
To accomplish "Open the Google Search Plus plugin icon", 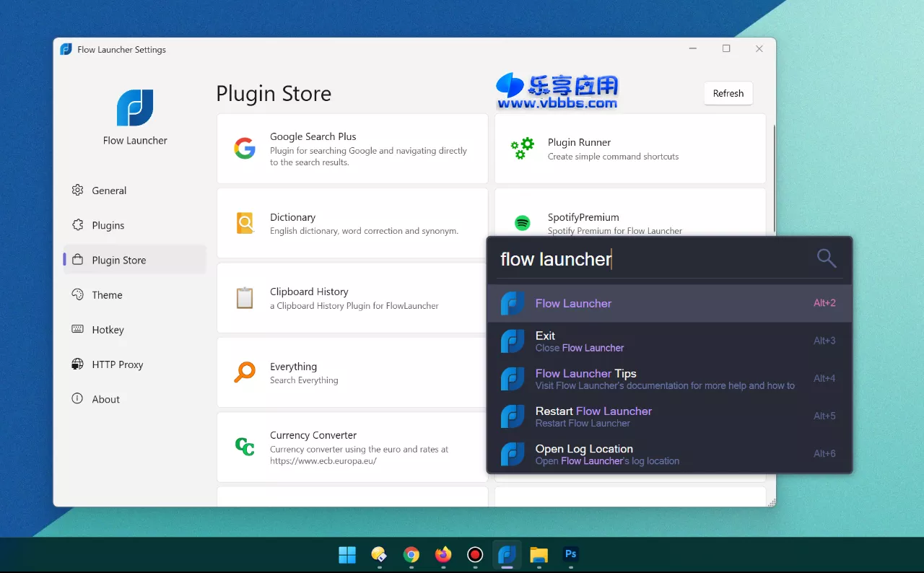I will [x=245, y=149].
